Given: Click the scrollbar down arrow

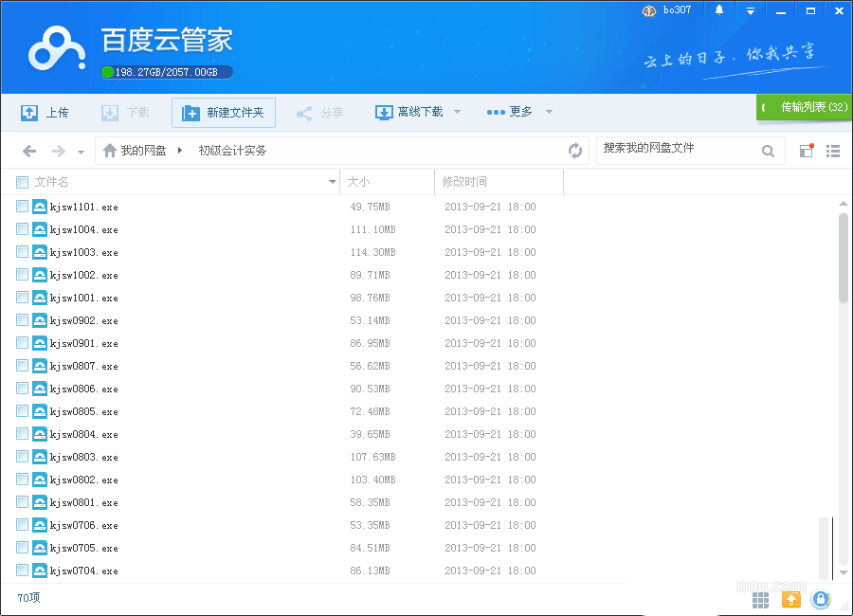Looking at the screenshot, I should (844, 572).
